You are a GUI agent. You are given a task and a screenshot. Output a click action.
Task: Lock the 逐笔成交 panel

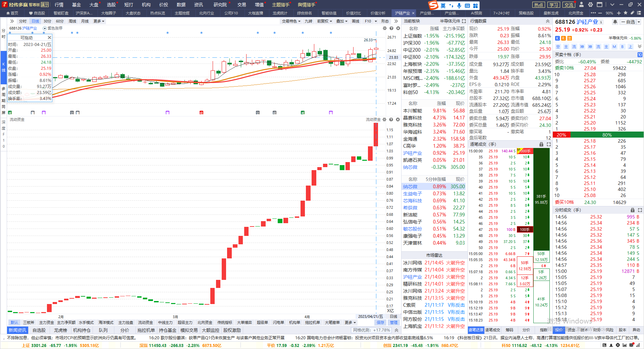[541, 144]
